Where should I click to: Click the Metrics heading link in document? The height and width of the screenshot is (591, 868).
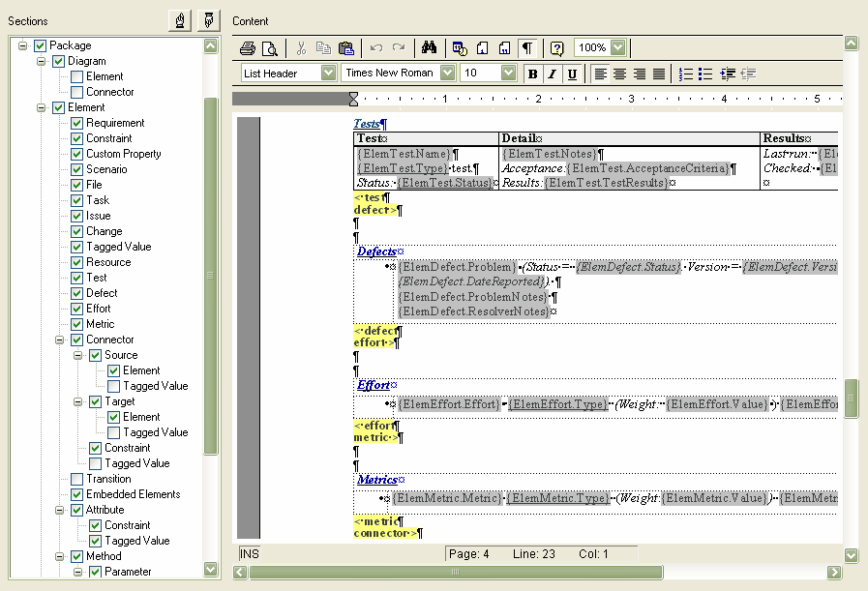coord(376,479)
